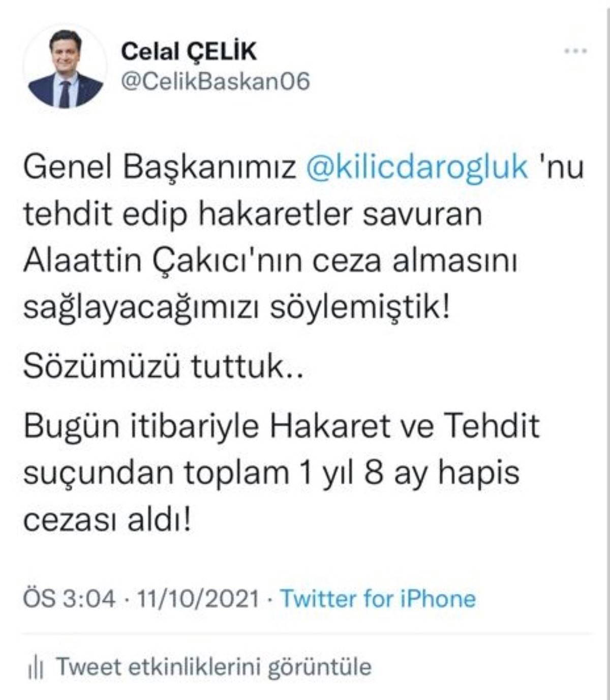Click the line tehdit edip hakaretler savuran
Screen dimensions: 610x700
coord(253,214)
